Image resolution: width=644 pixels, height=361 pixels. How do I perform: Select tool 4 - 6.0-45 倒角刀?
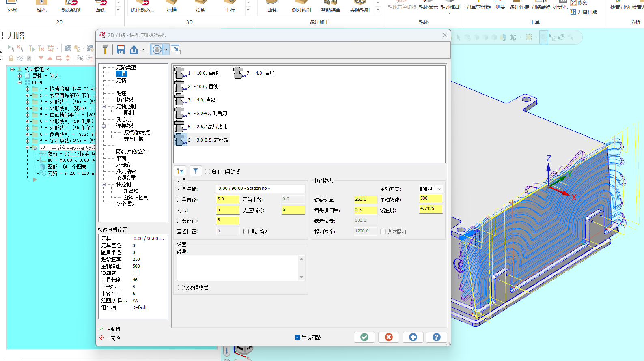201,113
